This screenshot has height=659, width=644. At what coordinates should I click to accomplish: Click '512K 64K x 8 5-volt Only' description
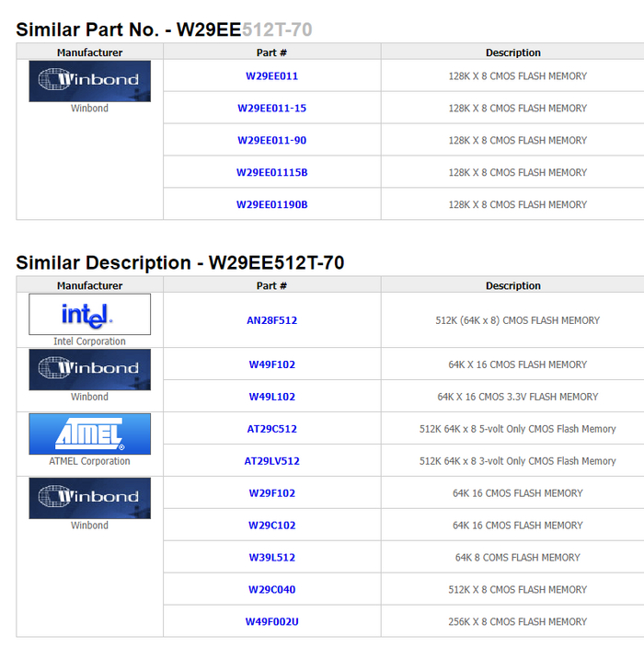(x=518, y=429)
